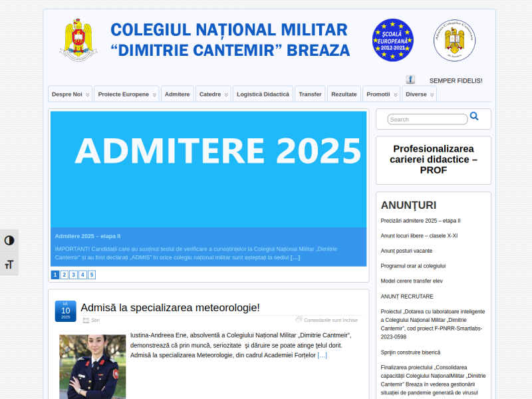Image resolution: width=532 pixels, height=399 pixels.
Task: Open the Anunt posturi vacante link
Action: [406, 250]
